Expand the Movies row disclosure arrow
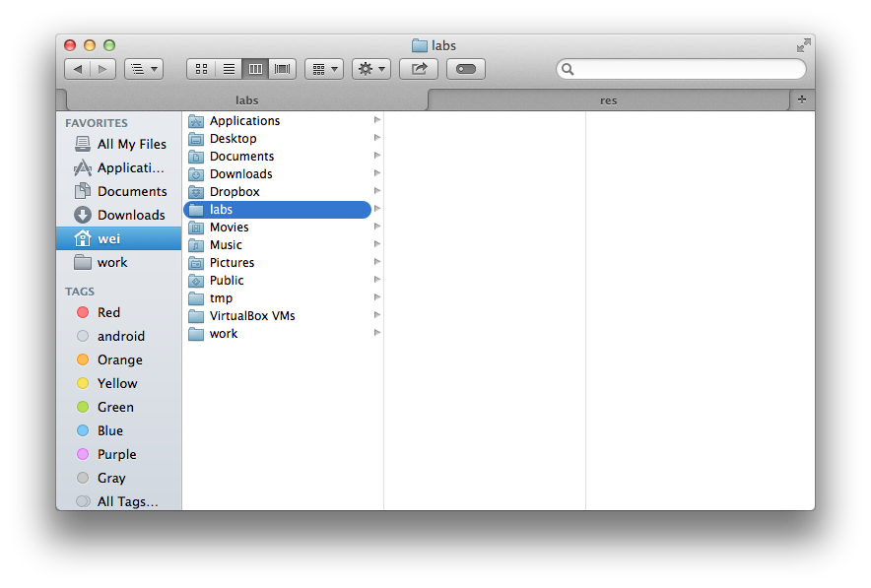Screen dimensions: 871x588 pos(377,227)
